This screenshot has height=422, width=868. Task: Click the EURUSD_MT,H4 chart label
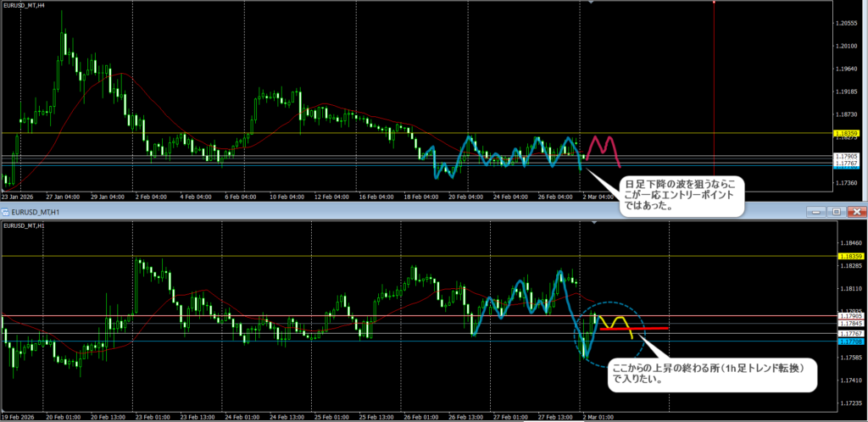(x=25, y=7)
